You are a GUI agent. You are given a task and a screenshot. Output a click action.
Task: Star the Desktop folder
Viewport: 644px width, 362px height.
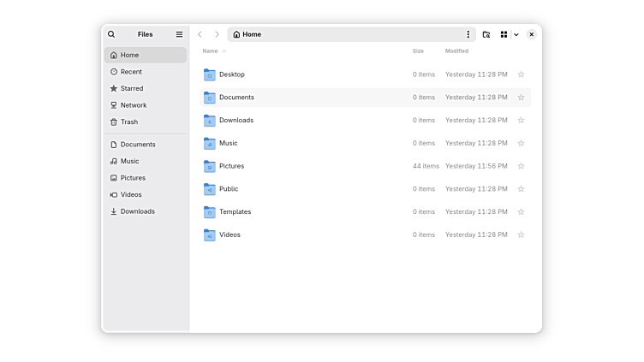click(x=521, y=74)
